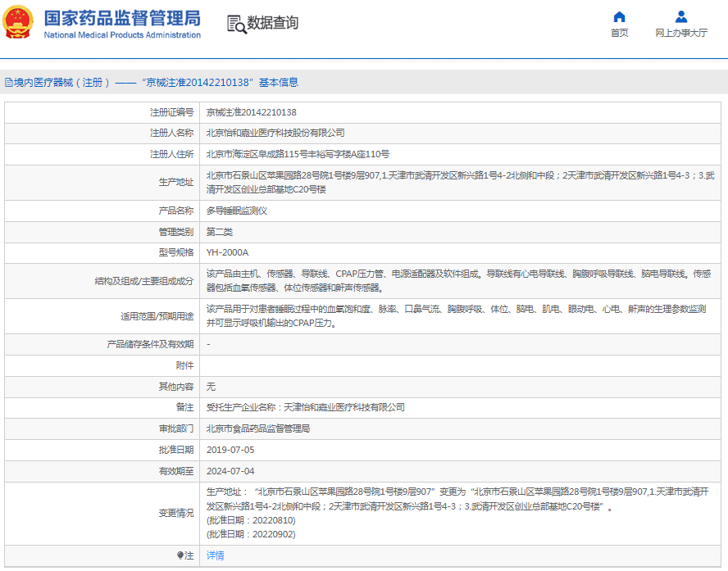
Task: Click registration number 京械注准20142210138 value
Action: 251,112
